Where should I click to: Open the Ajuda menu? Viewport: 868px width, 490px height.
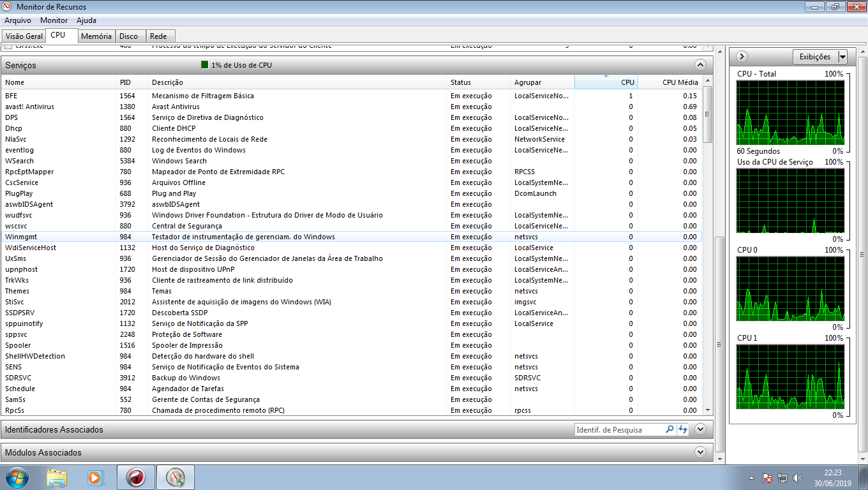click(x=86, y=20)
